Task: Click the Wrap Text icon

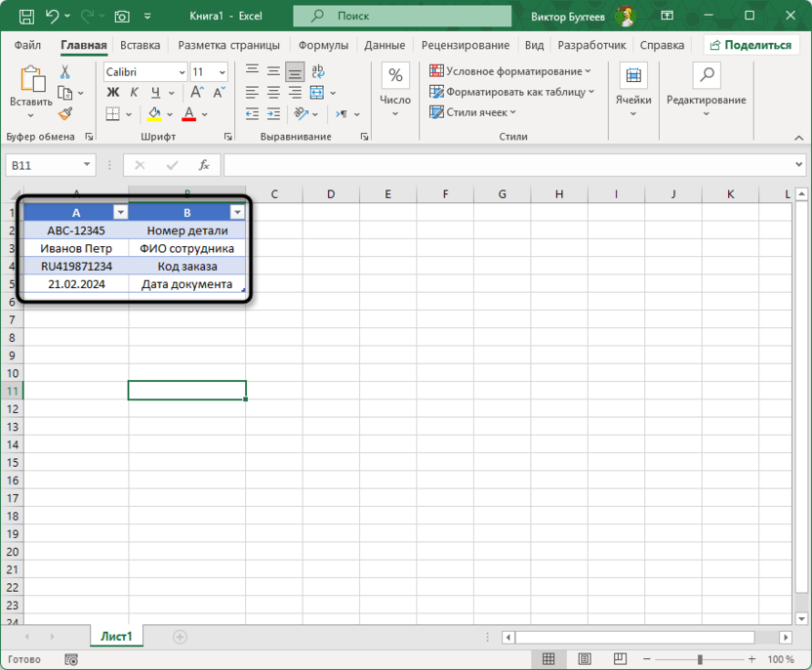Action: point(317,72)
